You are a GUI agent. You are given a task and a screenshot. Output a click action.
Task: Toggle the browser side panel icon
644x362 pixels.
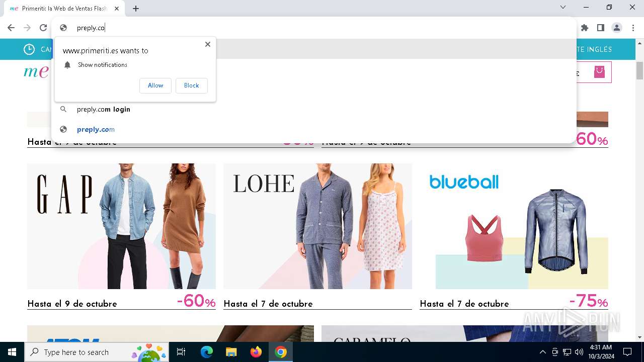(601, 28)
